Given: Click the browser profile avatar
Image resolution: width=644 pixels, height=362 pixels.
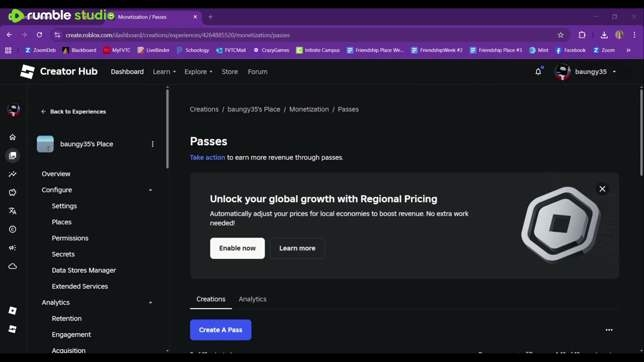Looking at the screenshot, I should point(619,35).
